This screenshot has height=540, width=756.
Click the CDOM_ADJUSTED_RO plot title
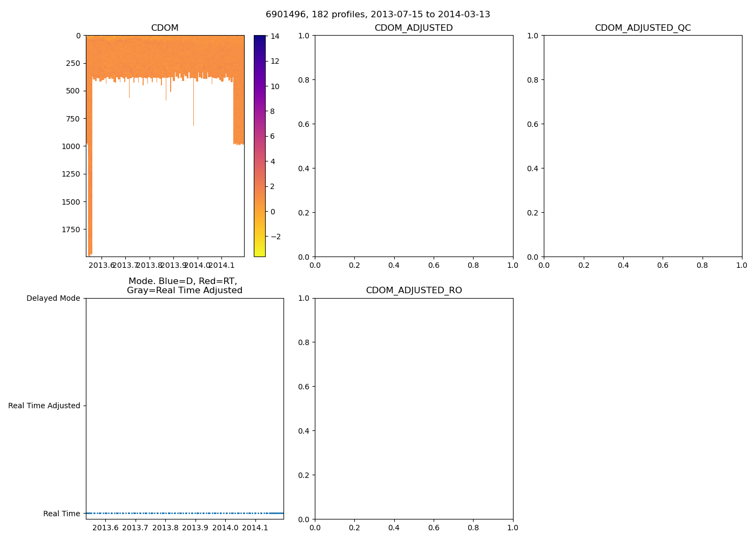pos(414,291)
